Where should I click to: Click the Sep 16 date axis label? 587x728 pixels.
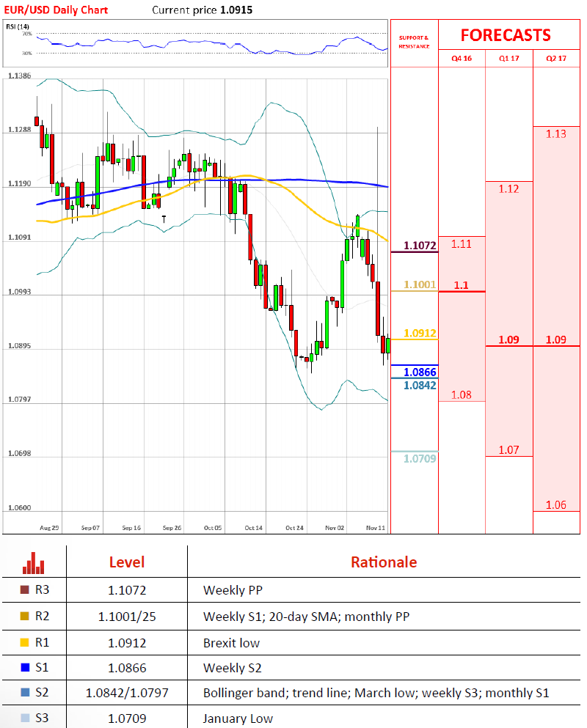(131, 528)
